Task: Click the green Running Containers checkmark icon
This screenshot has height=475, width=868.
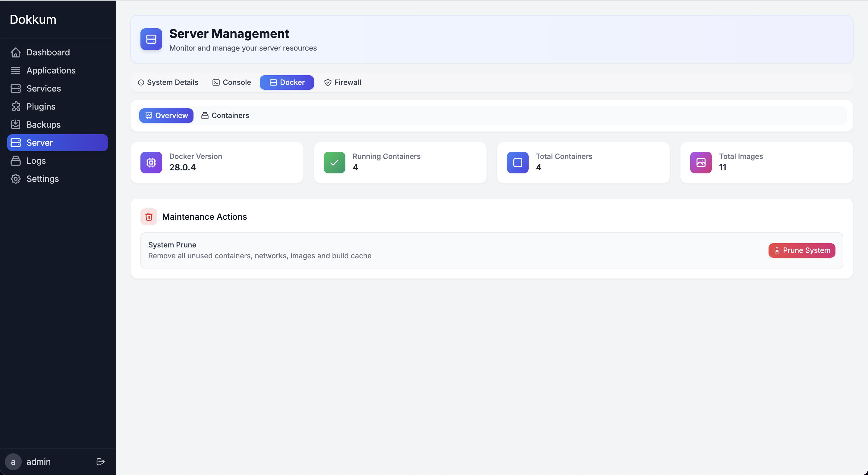Action: (334, 163)
